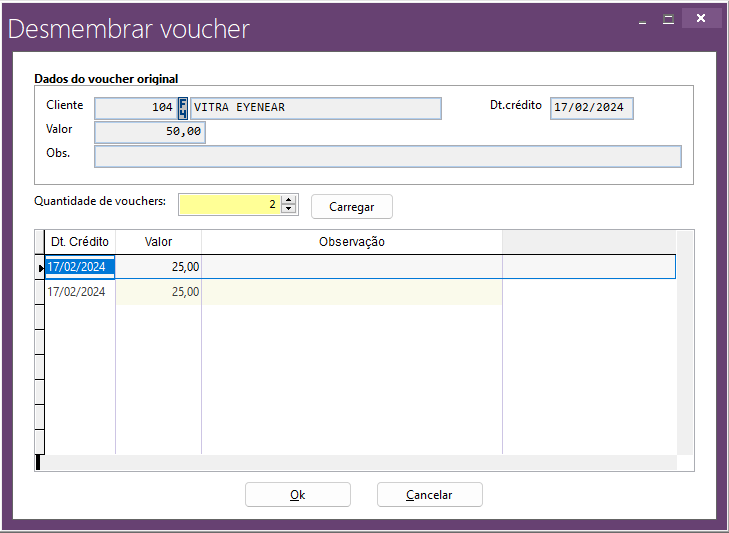This screenshot has width=729, height=533.
Task: Click the Valor column header in grid
Action: click(x=158, y=242)
